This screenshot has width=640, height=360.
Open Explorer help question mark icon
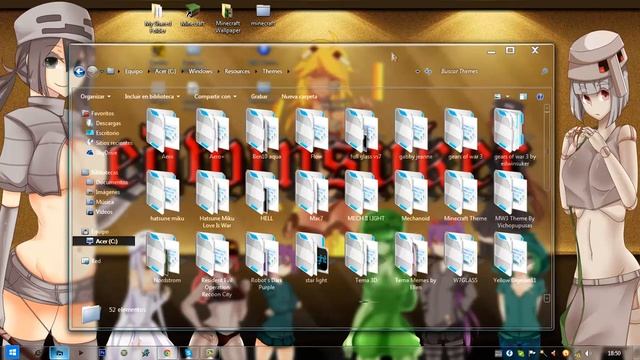[540, 97]
